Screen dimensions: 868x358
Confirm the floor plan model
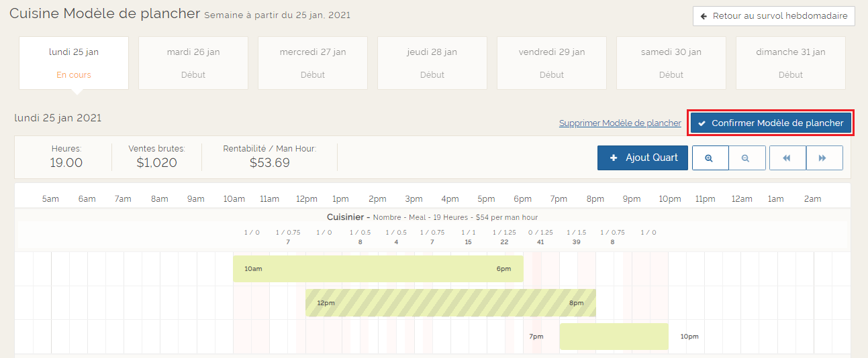pyautogui.click(x=771, y=123)
